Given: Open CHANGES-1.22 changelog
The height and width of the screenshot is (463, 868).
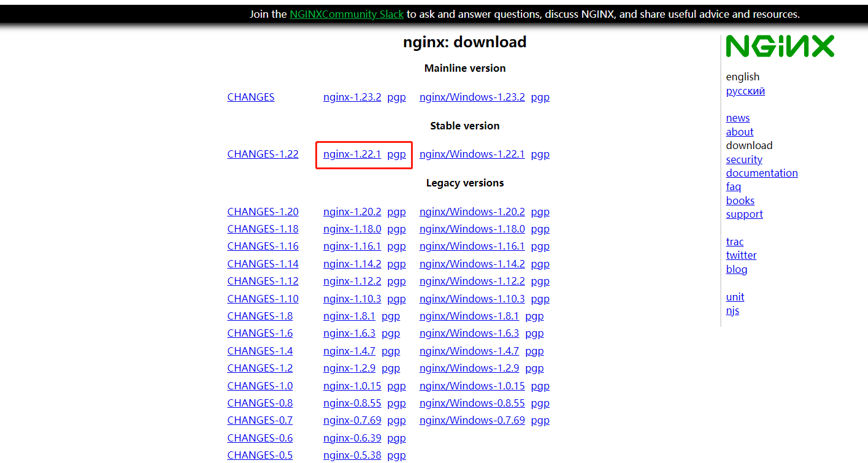Looking at the screenshot, I should point(263,154).
